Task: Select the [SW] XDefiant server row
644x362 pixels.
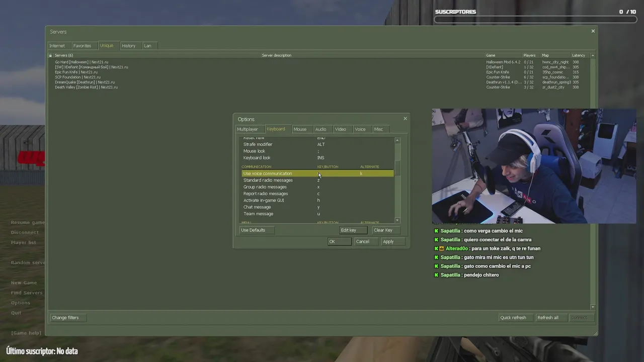Action: 319,67
